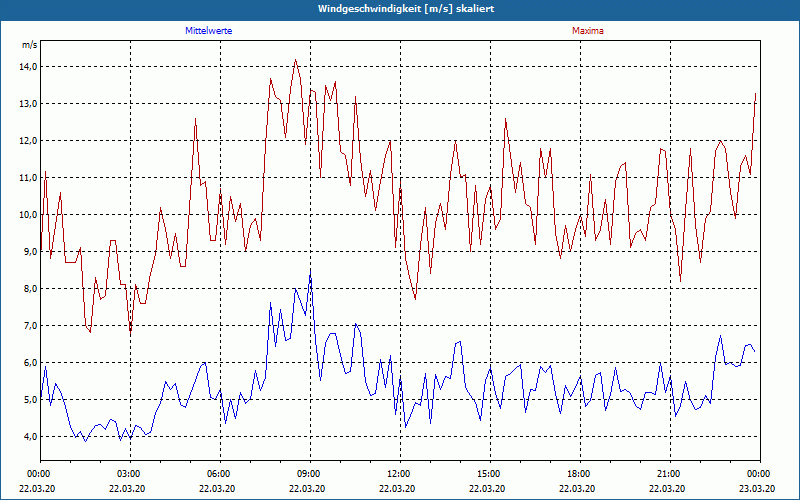Click the blue Mittelwerte peak near 09:00
Screen dimensions: 800x500
(310, 274)
